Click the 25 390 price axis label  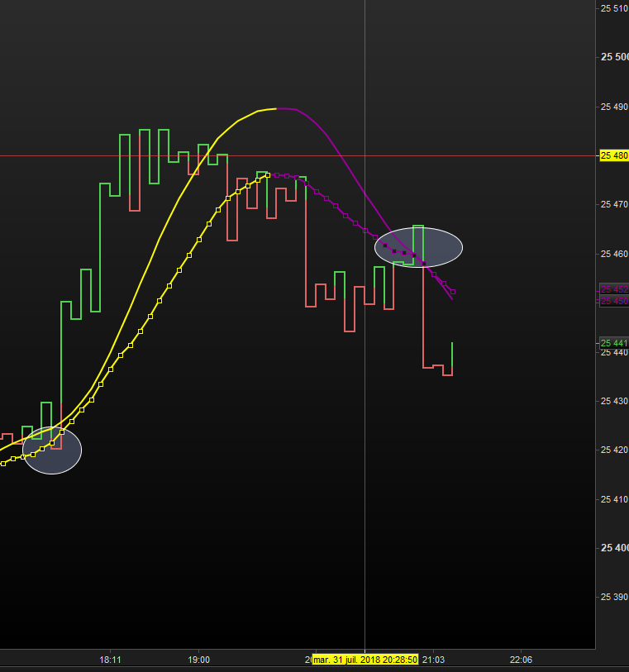pyautogui.click(x=614, y=597)
